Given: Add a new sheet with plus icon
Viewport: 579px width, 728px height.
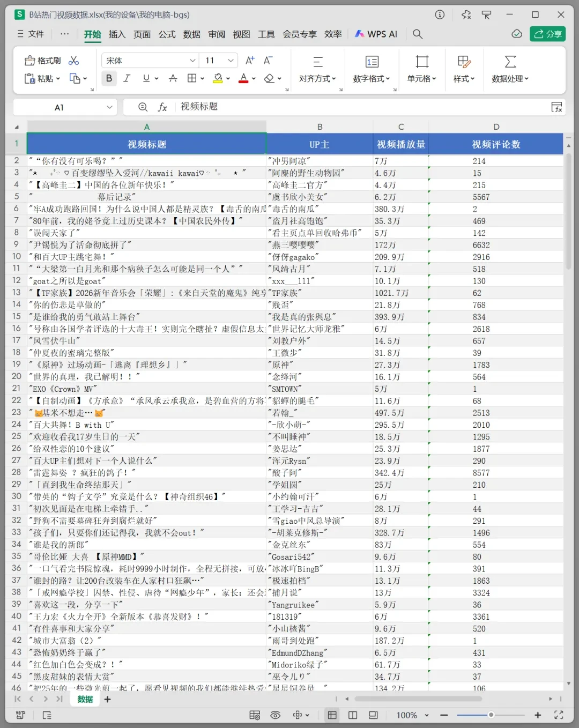Looking at the screenshot, I should [107, 699].
